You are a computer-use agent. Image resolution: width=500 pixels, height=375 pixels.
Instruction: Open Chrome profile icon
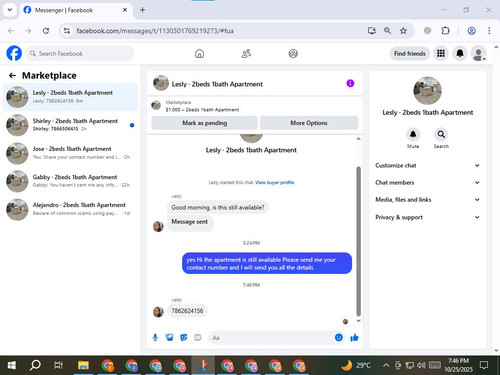(x=471, y=31)
